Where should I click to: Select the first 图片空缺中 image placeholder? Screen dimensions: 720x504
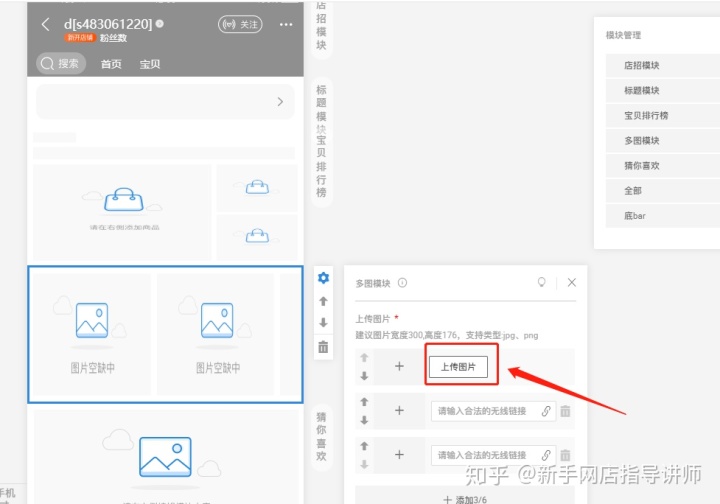point(92,334)
